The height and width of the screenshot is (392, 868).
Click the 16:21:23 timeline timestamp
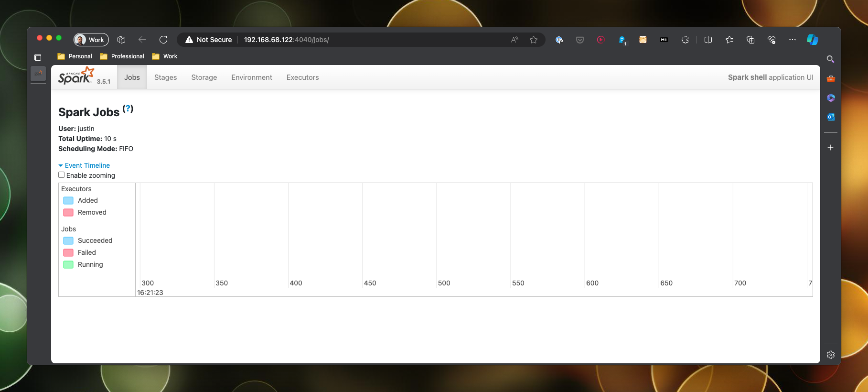pyautogui.click(x=150, y=293)
